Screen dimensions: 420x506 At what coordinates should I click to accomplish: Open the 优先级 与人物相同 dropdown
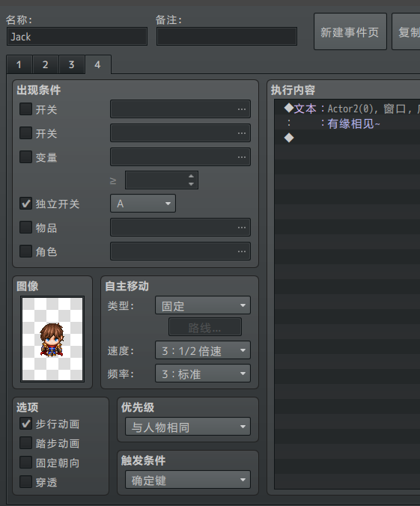(188, 427)
